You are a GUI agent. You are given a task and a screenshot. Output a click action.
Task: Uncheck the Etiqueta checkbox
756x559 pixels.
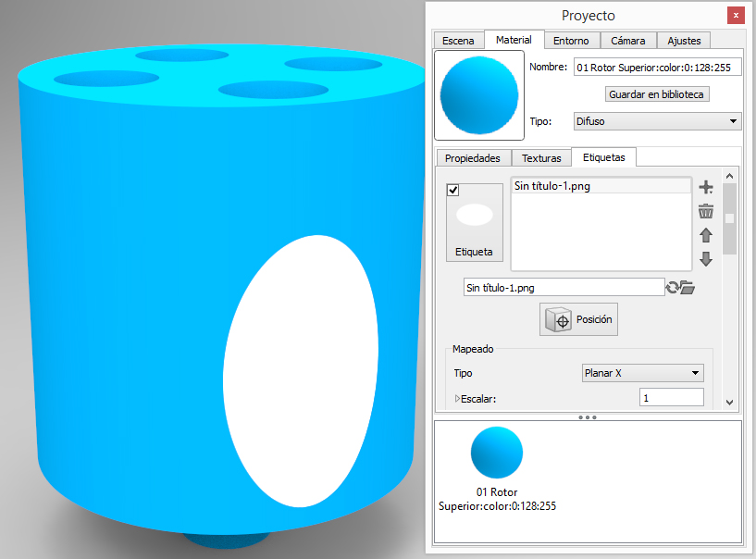click(x=453, y=191)
